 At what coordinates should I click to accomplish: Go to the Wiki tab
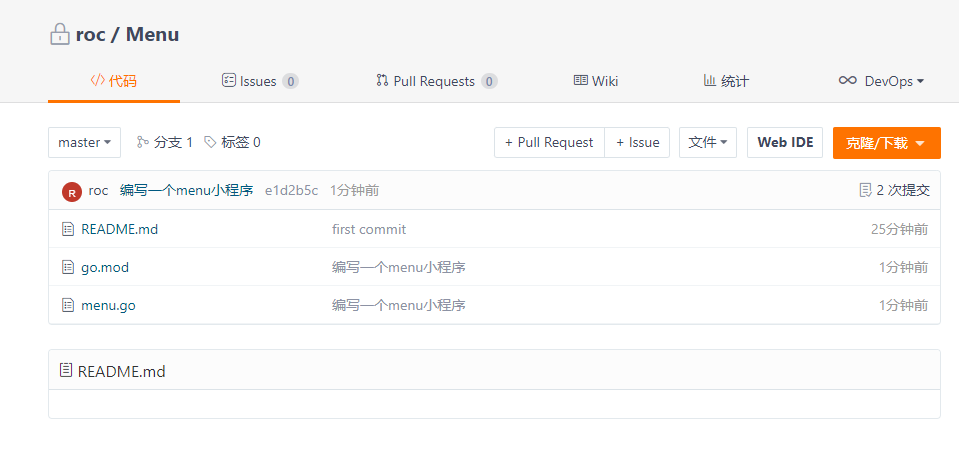pos(596,81)
